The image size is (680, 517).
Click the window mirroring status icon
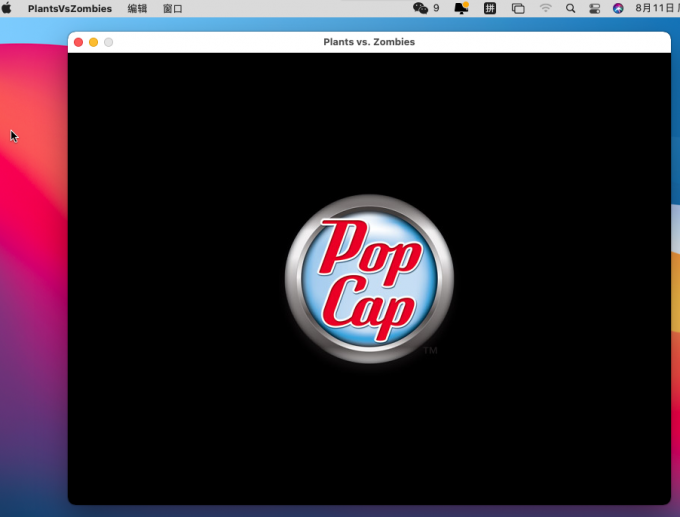point(518,8)
